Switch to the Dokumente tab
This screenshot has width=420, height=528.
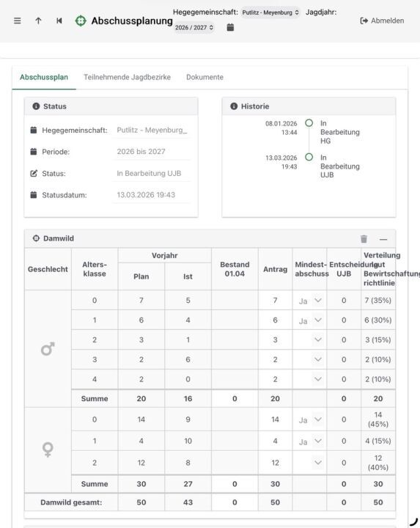click(205, 77)
